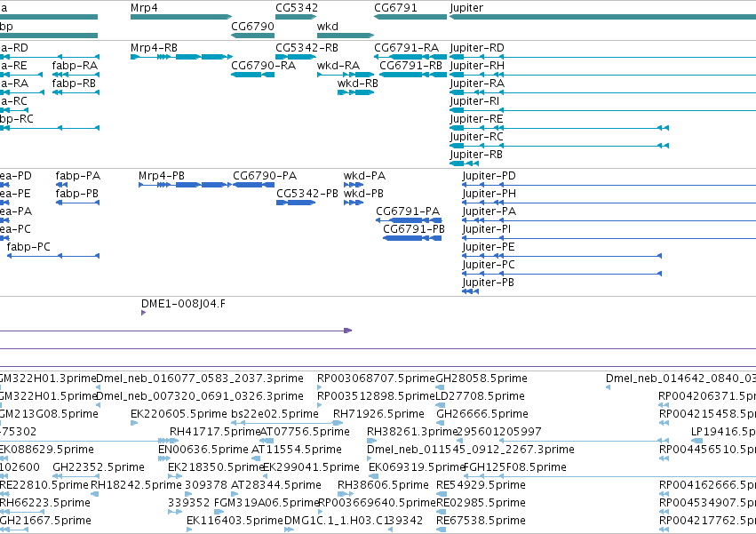Screen dimensions: 756x534
Task: Click EST RH38606.5prime
Action: coord(383,486)
